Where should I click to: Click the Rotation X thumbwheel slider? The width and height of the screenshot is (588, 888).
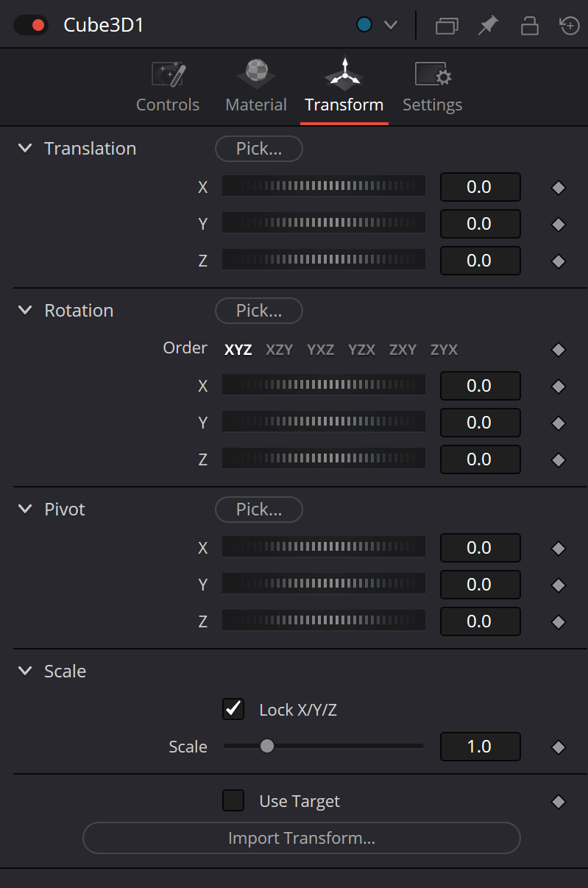324,385
